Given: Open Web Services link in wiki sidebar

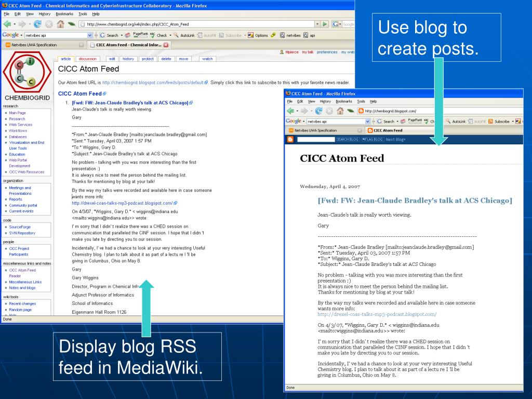Looking at the screenshot, I should point(20,125).
